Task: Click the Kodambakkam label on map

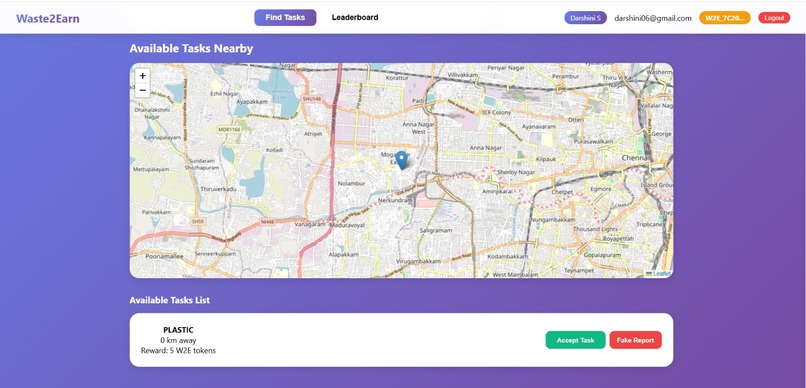Action: pos(508,256)
